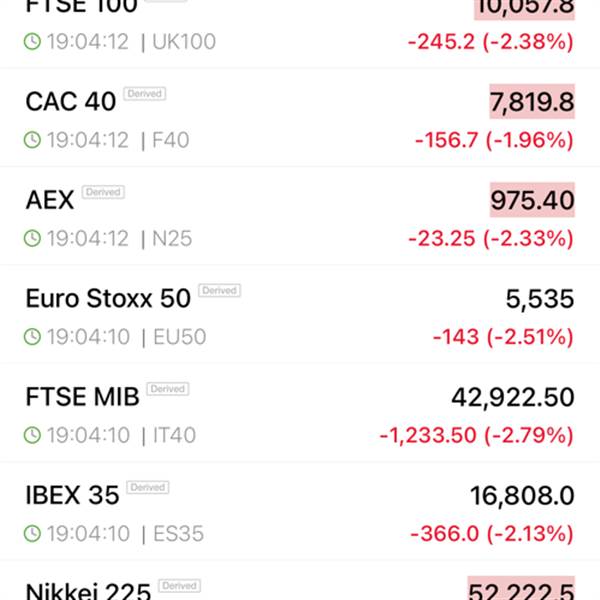
Task: Tap the clock icon under Euro Stoxx 50
Action: pyautogui.click(x=33, y=337)
